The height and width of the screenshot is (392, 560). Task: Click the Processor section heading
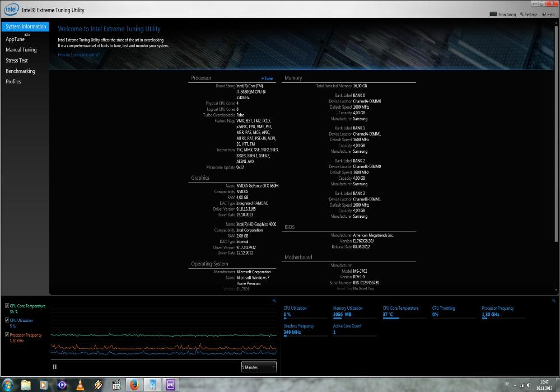tap(201, 78)
